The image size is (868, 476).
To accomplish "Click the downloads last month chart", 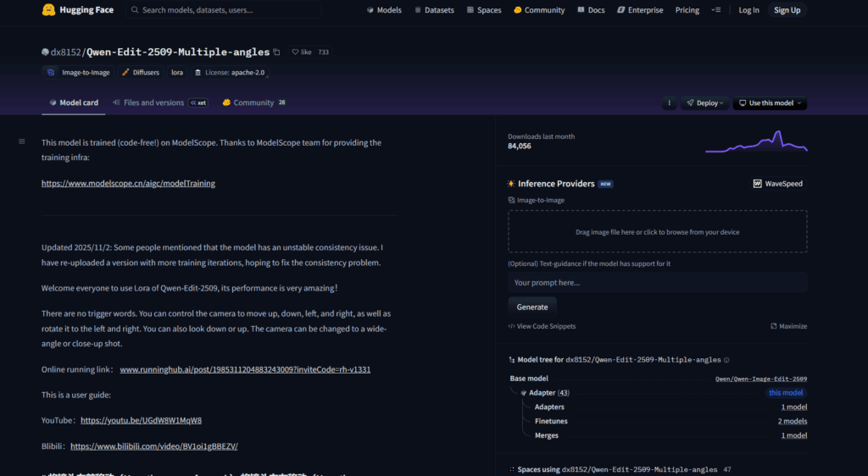I will pos(756,141).
